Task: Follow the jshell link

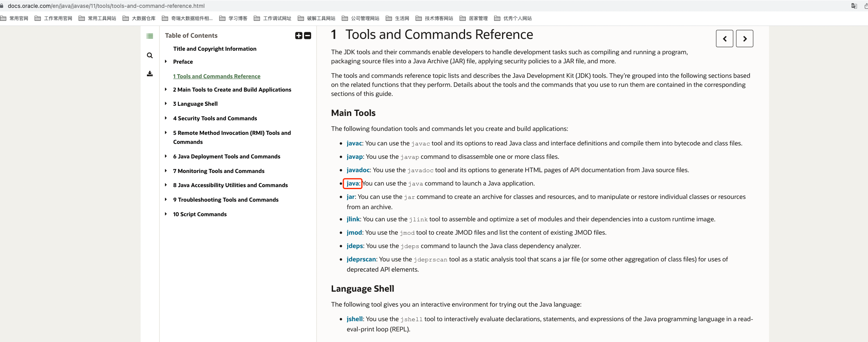Action: [354, 319]
